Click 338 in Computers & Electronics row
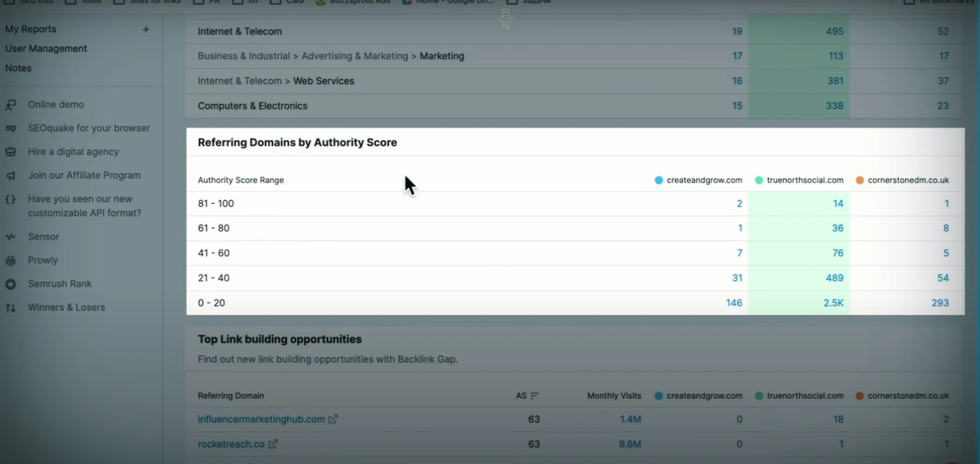The height and width of the screenshot is (464, 980). point(834,106)
